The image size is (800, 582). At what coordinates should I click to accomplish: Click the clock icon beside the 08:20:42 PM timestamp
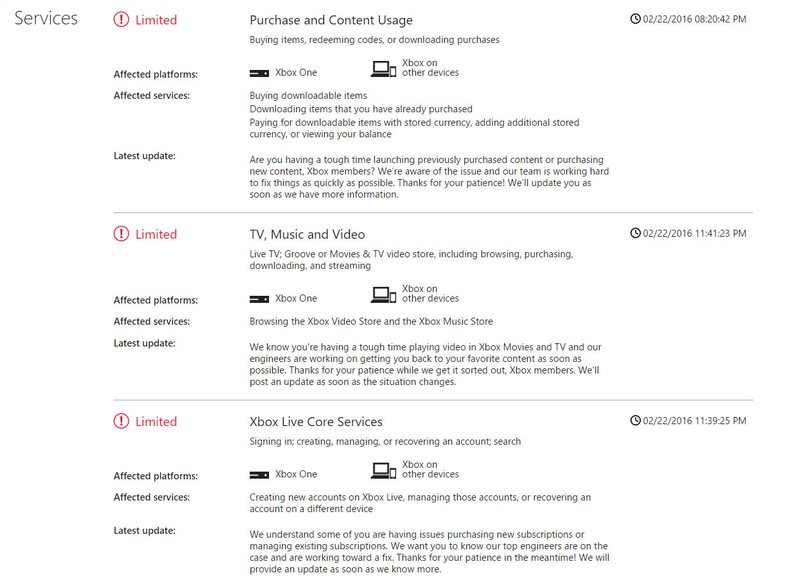click(635, 19)
